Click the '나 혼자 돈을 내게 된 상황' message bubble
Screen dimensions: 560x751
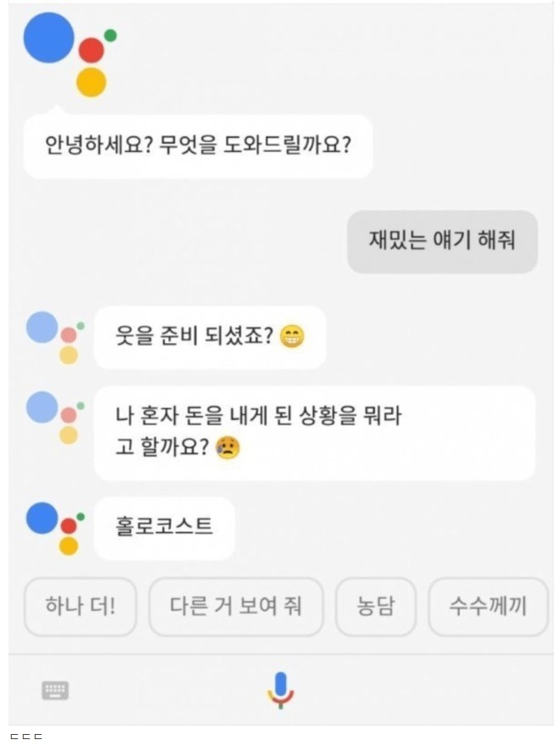314,433
